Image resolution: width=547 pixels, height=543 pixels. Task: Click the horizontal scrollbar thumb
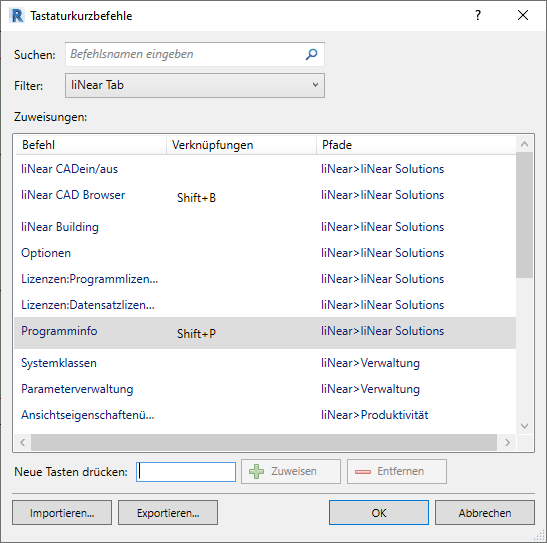click(264, 443)
